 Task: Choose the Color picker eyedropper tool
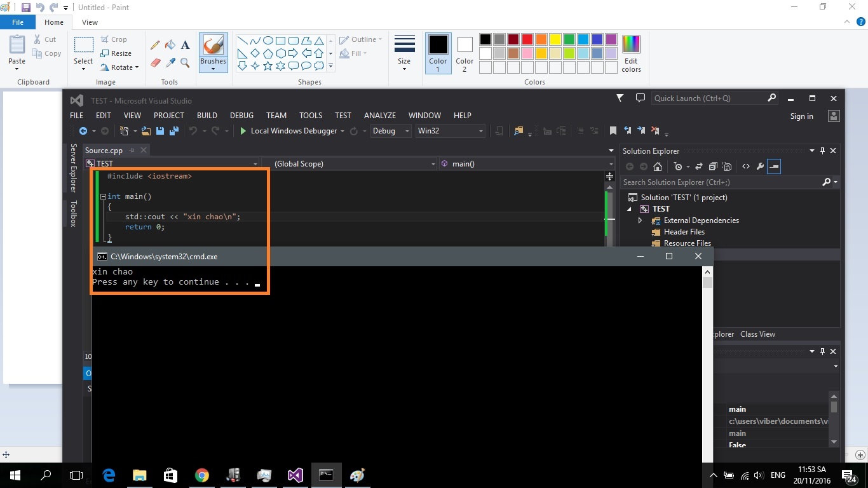pos(170,62)
